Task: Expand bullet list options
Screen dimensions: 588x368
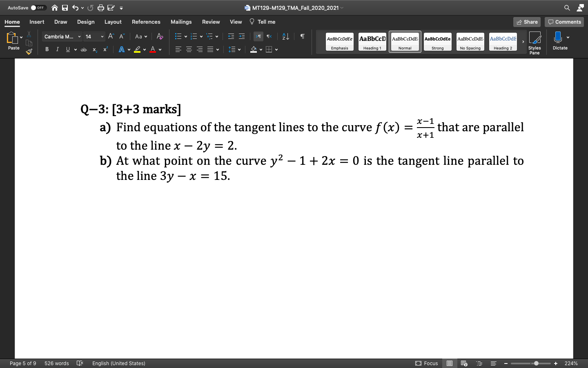Action: point(186,36)
